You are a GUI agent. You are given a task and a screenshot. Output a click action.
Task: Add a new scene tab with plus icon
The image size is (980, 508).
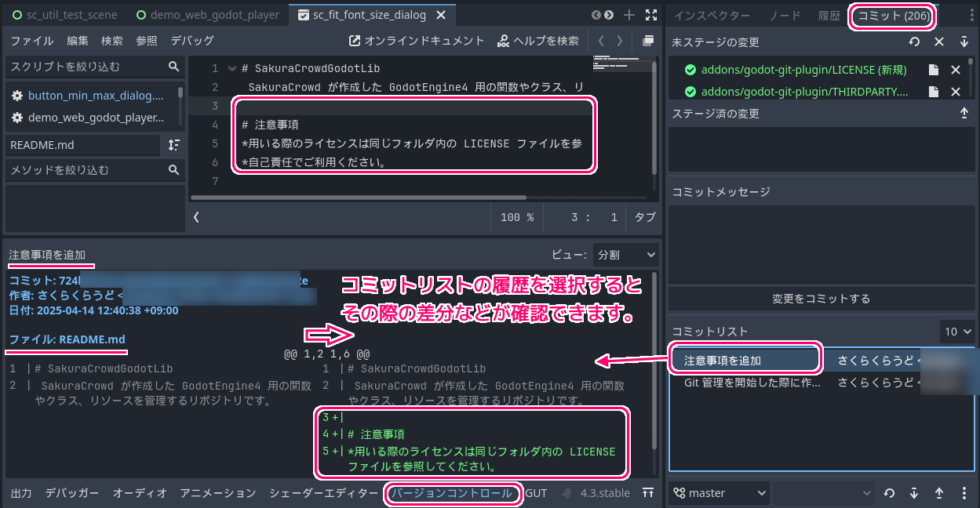pos(628,15)
